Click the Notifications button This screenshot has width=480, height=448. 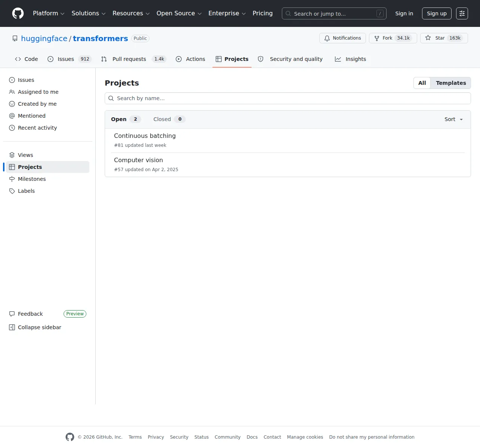pos(342,38)
